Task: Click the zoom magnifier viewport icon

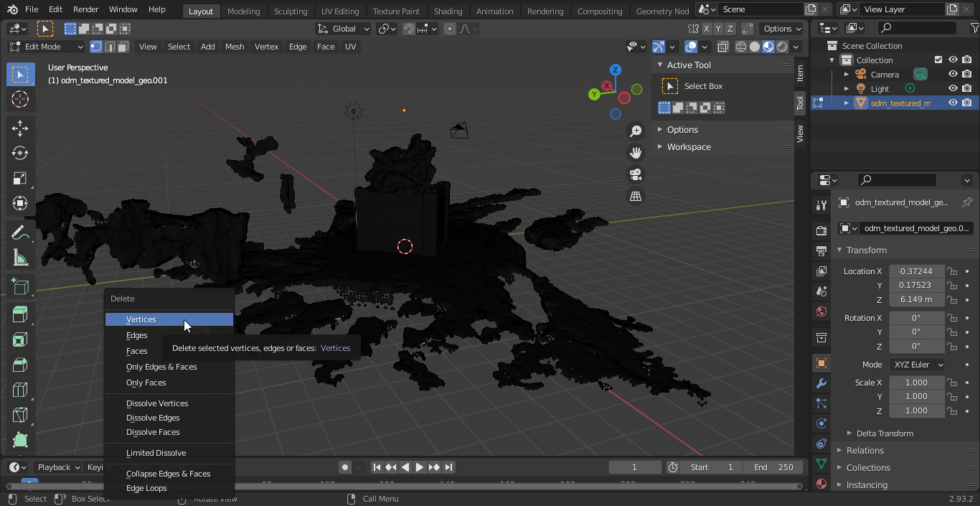Action: [x=636, y=131]
